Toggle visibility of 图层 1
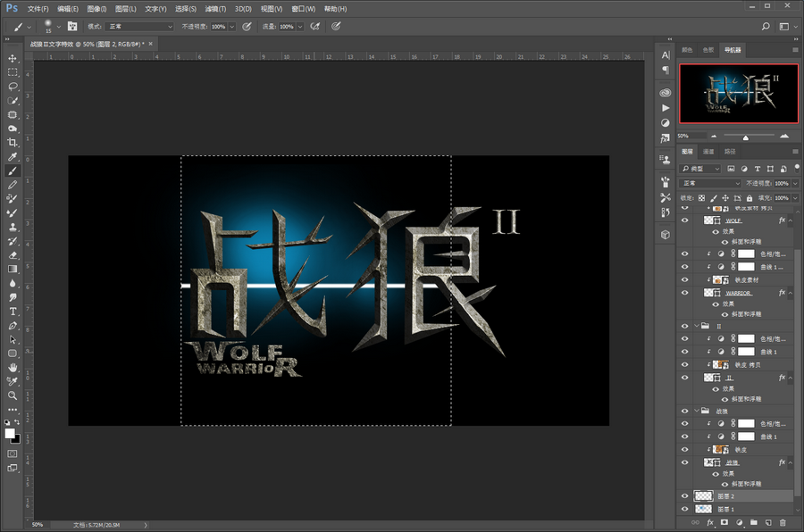804x532 pixels. pyautogui.click(x=685, y=509)
